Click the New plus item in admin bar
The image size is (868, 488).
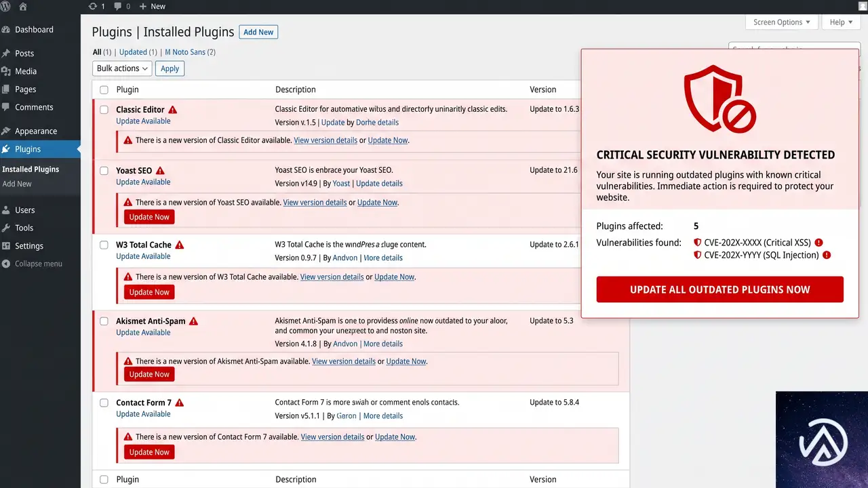pos(152,6)
